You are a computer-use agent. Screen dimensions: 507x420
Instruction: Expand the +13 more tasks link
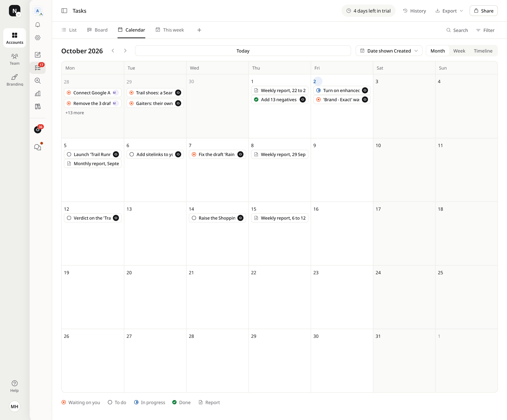[75, 113]
